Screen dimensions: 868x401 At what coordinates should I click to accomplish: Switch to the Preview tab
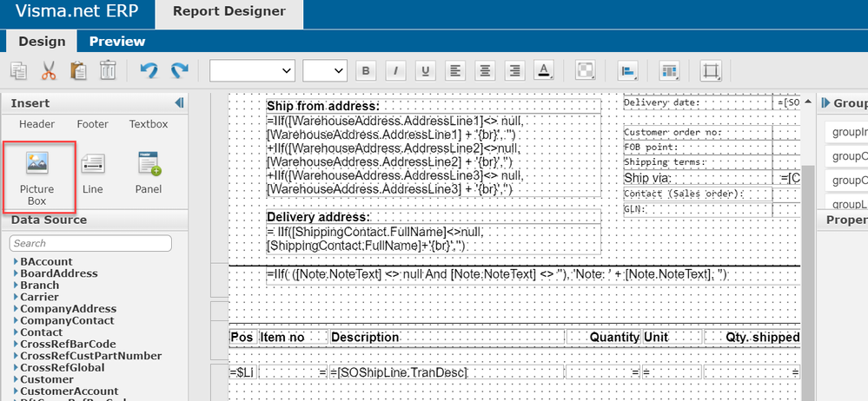click(x=117, y=42)
